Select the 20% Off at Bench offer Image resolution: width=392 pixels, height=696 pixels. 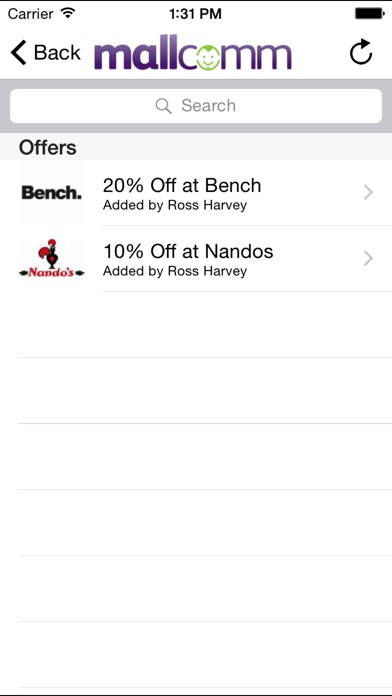tap(196, 193)
